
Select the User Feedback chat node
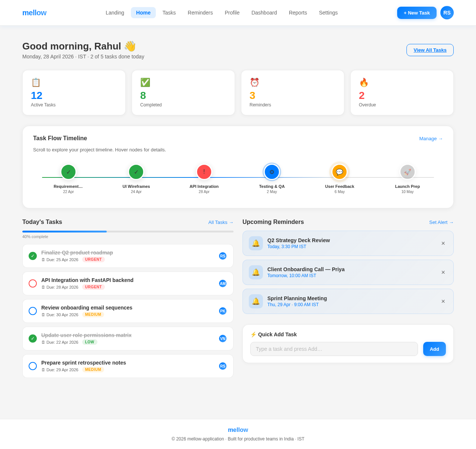(x=340, y=172)
